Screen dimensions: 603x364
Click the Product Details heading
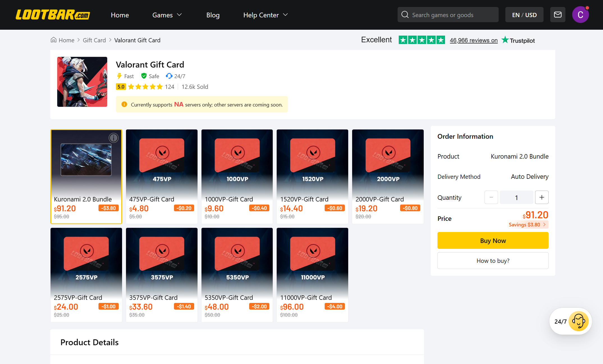click(90, 342)
